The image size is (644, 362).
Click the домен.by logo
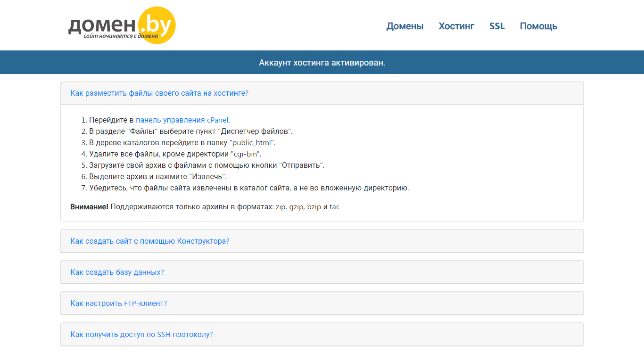coord(122,25)
